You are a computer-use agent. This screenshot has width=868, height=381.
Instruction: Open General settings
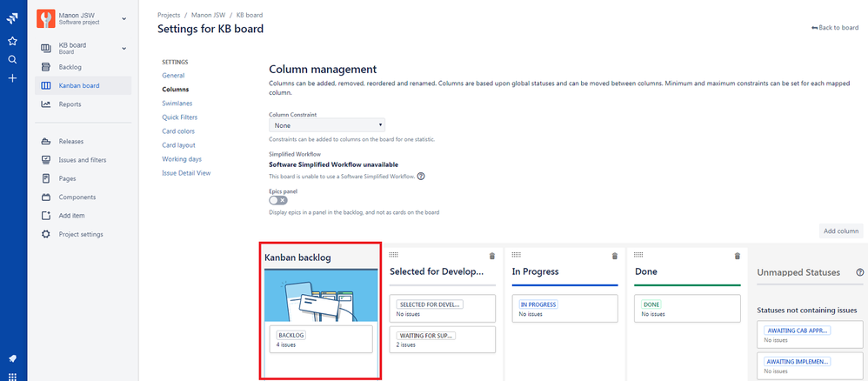173,76
